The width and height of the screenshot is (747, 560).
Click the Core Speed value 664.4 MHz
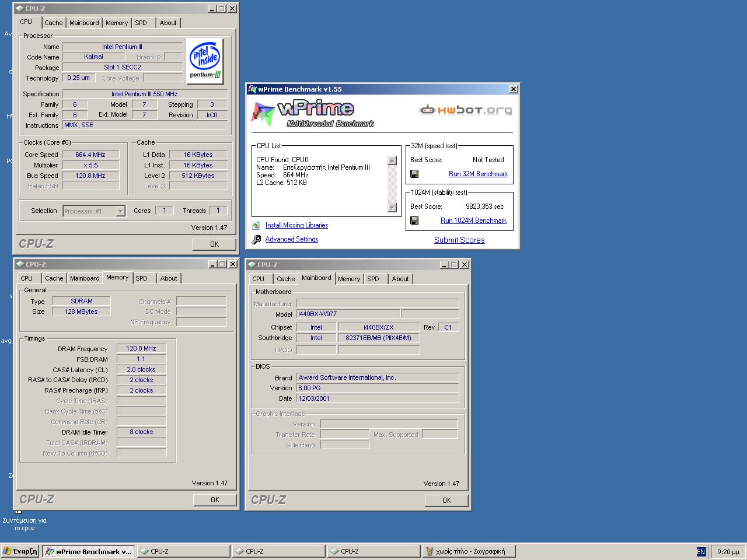click(x=90, y=155)
